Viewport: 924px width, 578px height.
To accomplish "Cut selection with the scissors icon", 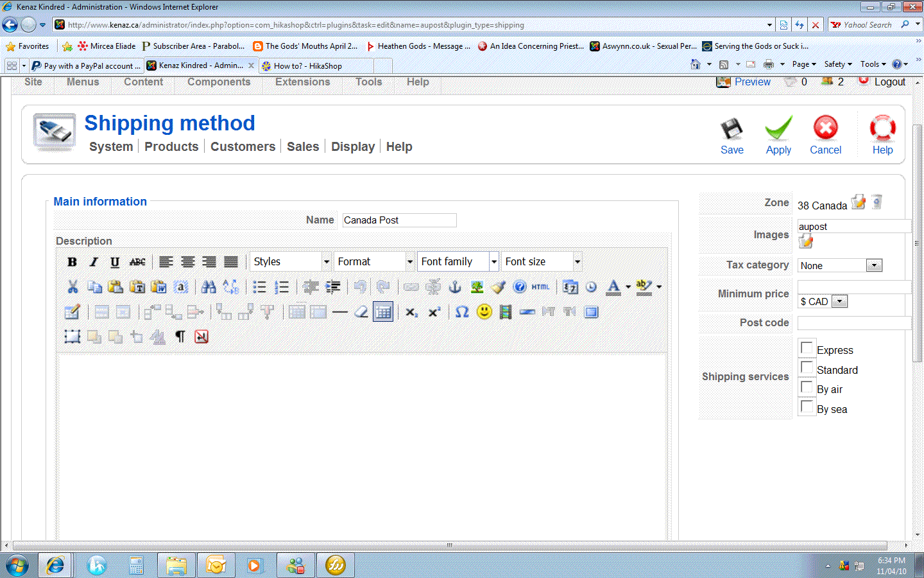I will (x=73, y=287).
